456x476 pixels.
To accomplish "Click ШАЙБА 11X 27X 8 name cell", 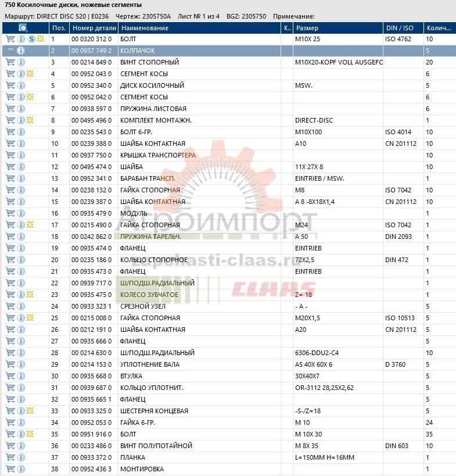I will pos(131,167).
